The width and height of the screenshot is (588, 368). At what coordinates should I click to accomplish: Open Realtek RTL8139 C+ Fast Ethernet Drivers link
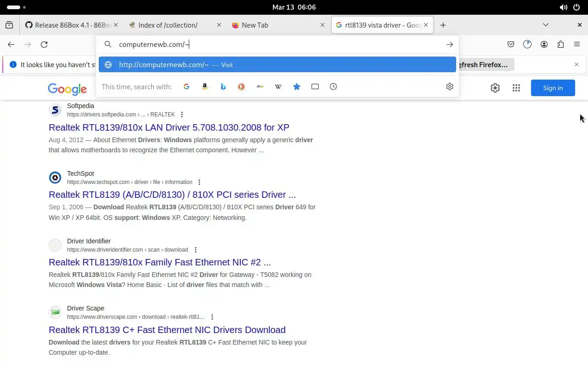(x=167, y=330)
